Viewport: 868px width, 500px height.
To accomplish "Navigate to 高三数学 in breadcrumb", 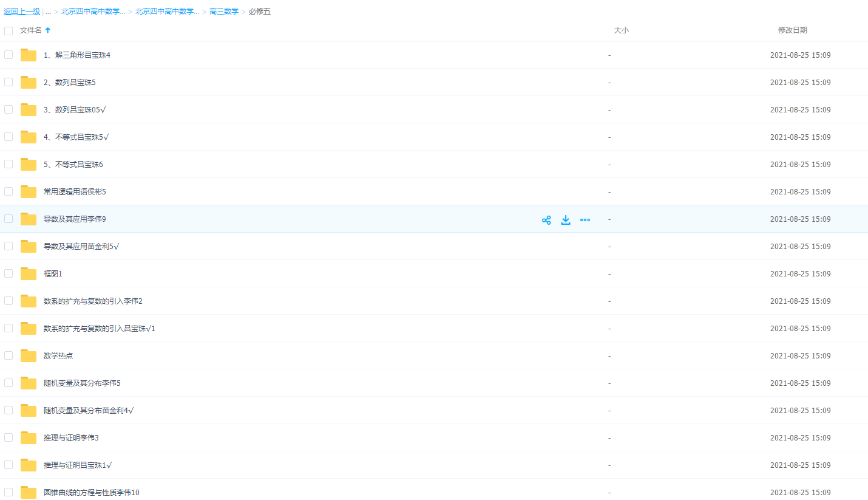I will coord(224,12).
